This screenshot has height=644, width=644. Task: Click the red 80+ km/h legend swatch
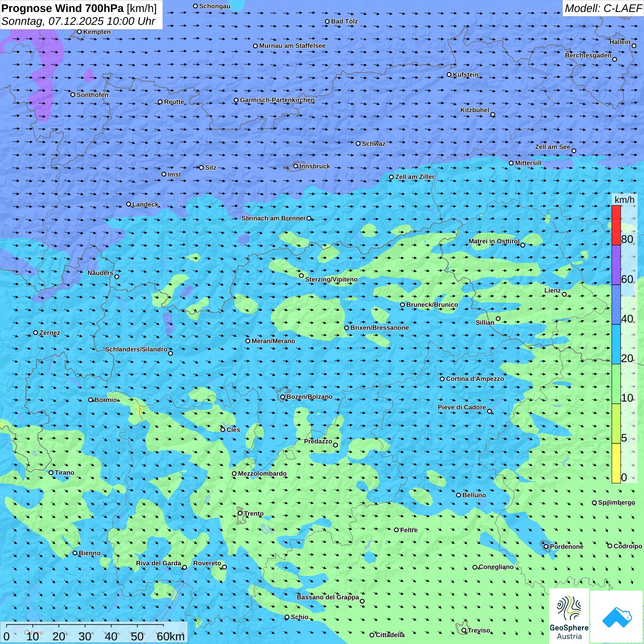coord(616,225)
